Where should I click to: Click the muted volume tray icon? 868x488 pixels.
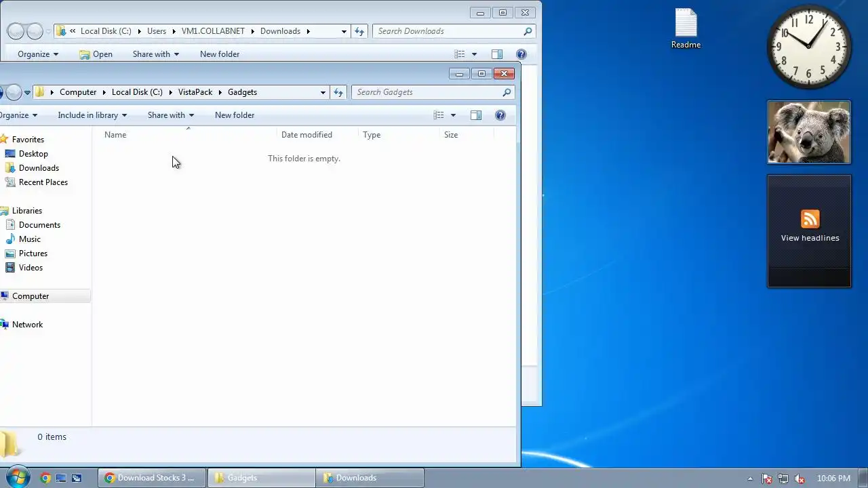click(x=800, y=479)
